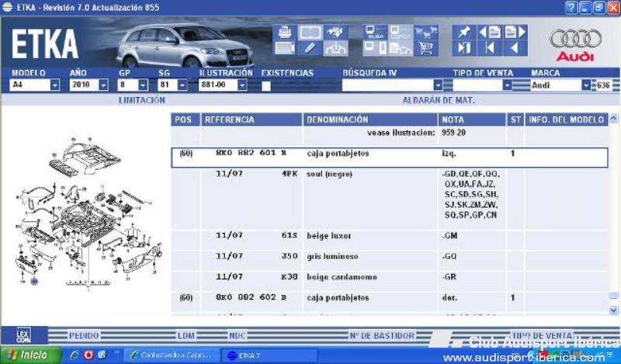Go to next illustration page icon
This screenshot has height=364, width=621.
515,32
